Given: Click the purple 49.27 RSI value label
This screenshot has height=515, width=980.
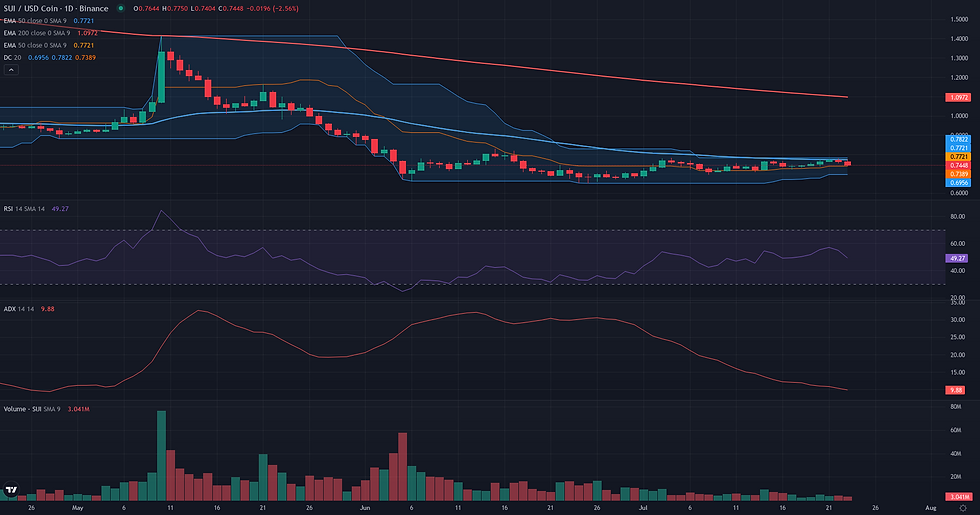Looking at the screenshot, I should click(x=958, y=258).
